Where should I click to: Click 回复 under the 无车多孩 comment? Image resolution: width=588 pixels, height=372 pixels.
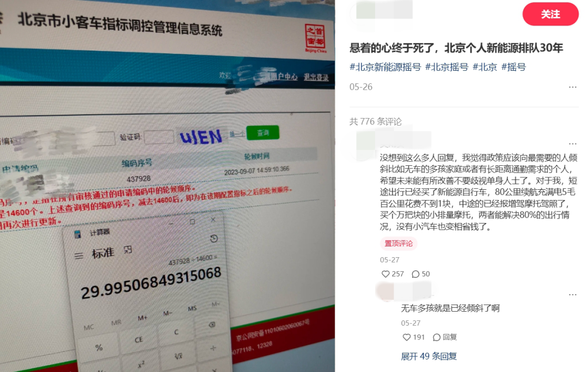pos(445,337)
